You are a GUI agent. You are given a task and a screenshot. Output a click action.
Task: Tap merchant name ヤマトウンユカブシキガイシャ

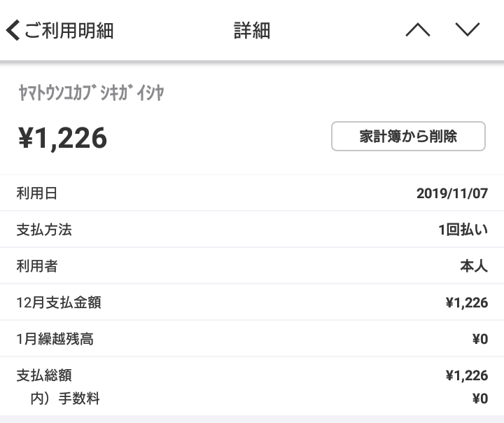point(91,92)
